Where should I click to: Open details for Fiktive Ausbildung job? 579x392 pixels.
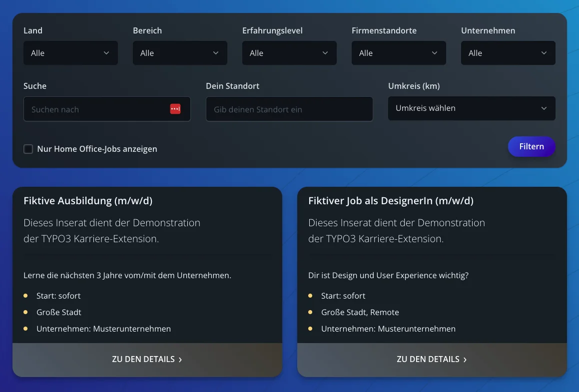tap(147, 360)
